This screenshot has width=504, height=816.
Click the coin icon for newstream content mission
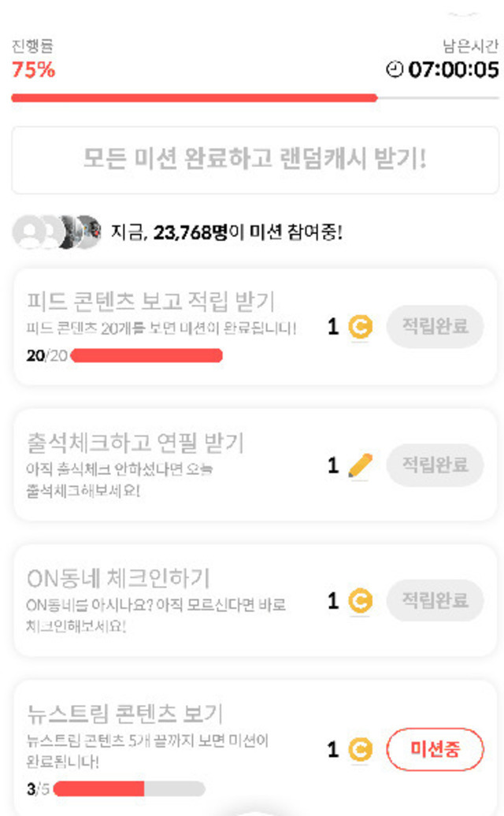click(361, 750)
